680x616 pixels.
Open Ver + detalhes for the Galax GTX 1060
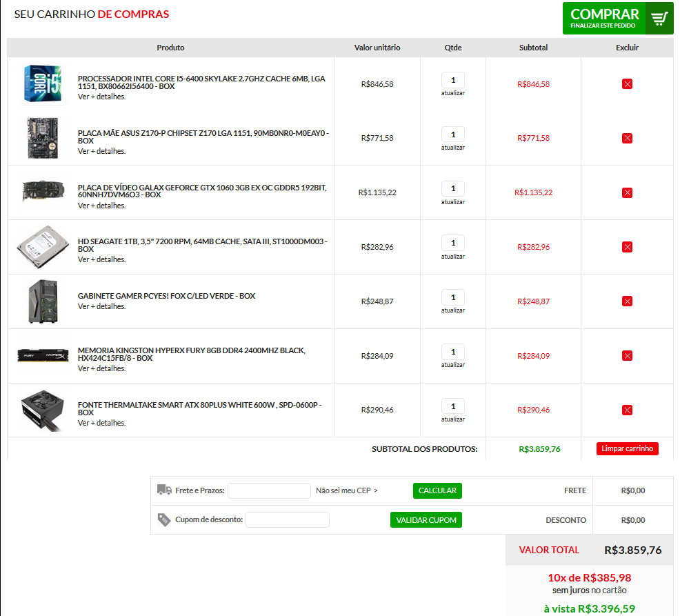pyautogui.click(x=102, y=206)
